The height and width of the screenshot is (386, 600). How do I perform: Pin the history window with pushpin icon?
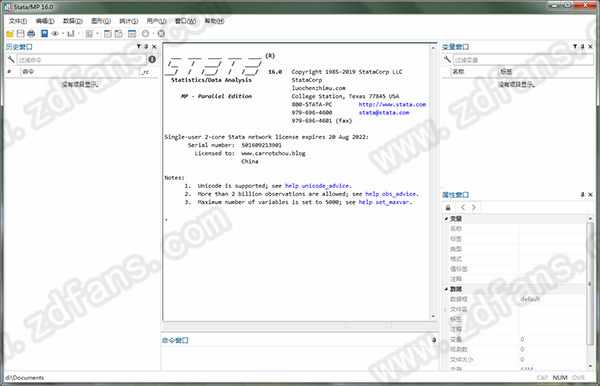(146, 47)
